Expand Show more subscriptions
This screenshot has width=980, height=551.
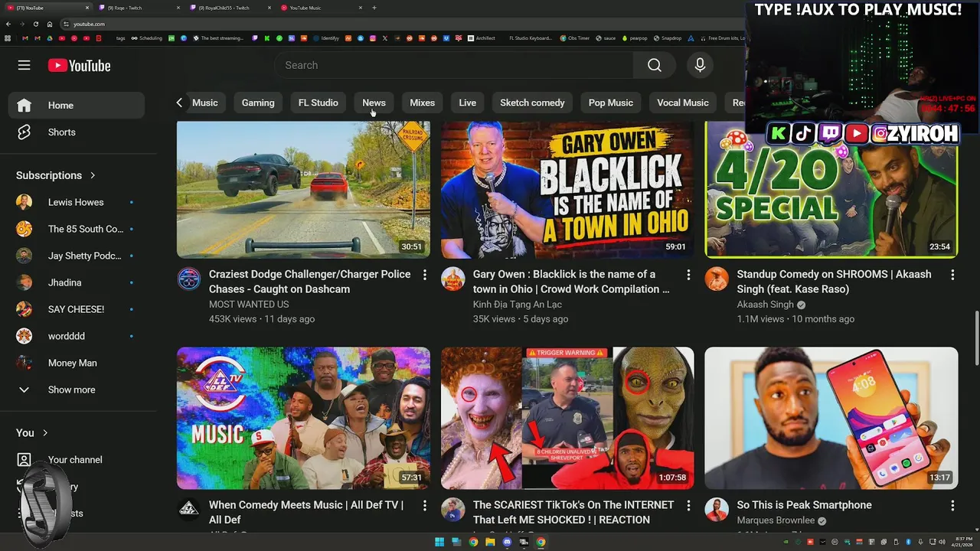[x=71, y=390]
